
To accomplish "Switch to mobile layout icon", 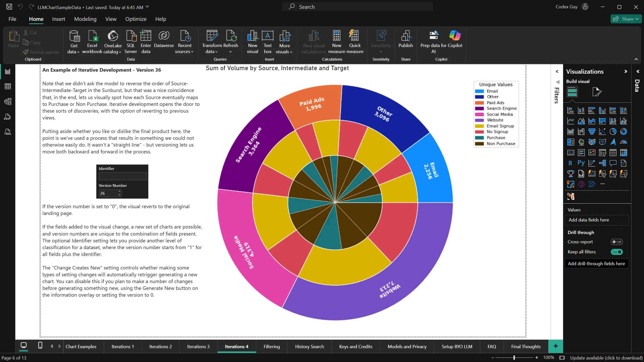I will [40, 346].
